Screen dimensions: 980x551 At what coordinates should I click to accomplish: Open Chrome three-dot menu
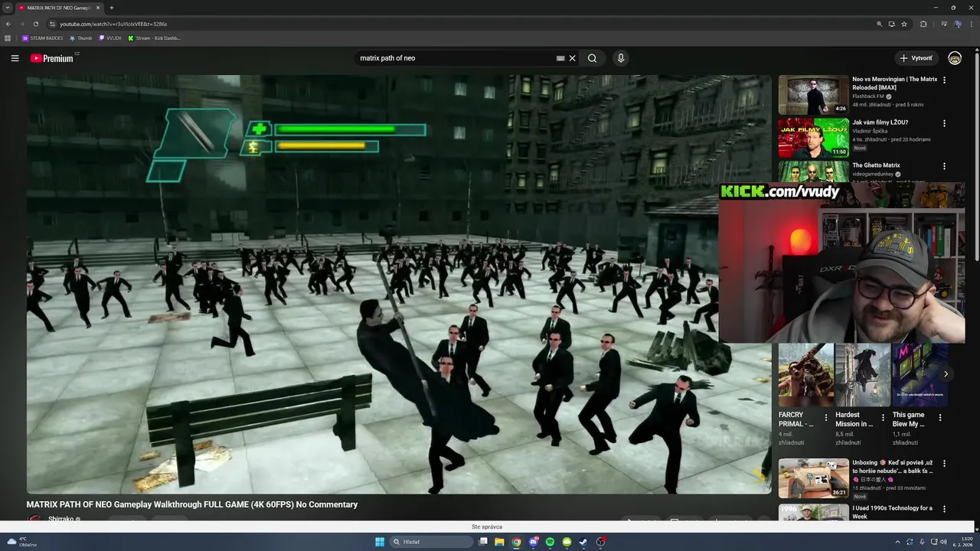click(x=972, y=24)
